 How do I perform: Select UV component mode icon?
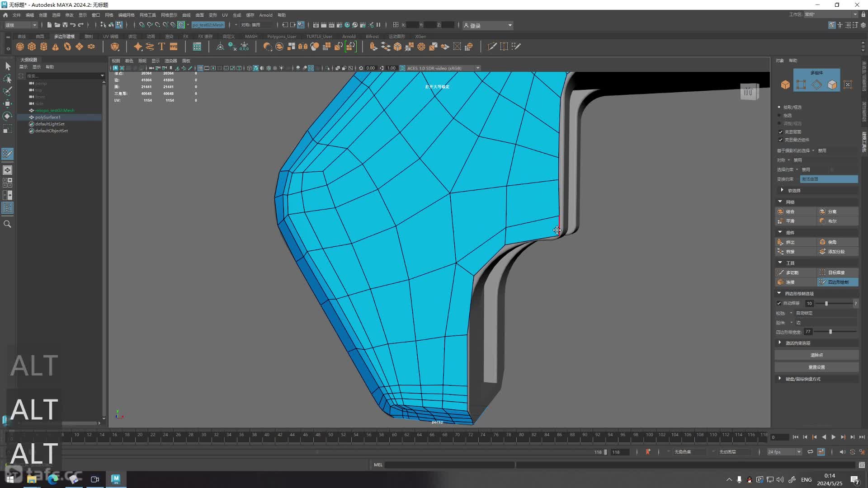(x=848, y=84)
